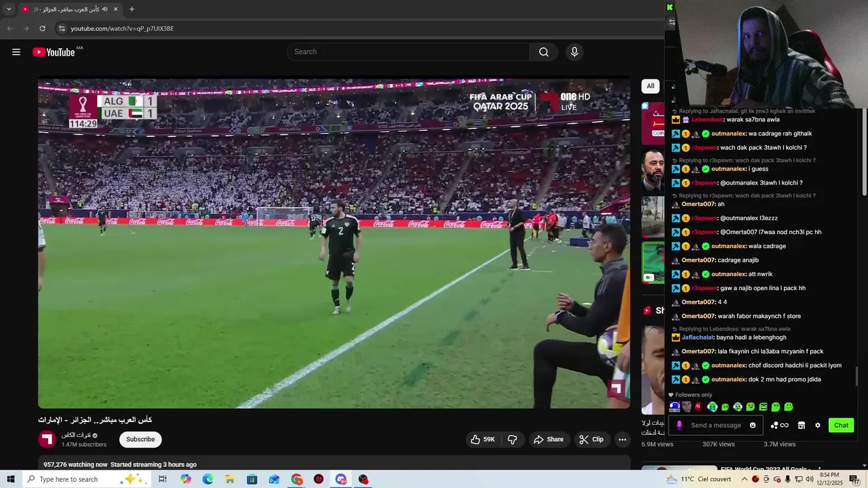Click the football match video player
The height and width of the screenshot is (488, 868).
pos(334,243)
